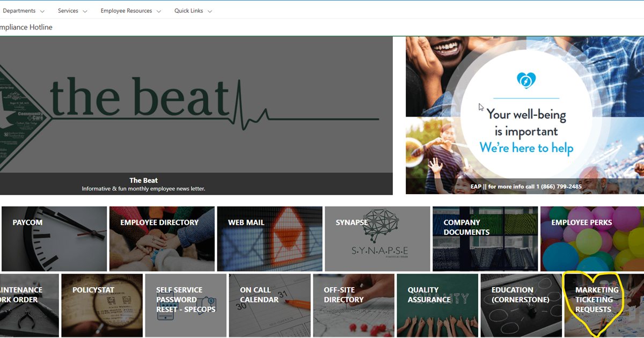Open the Quick Links menu
This screenshot has width=644, height=338.
pyautogui.click(x=193, y=11)
